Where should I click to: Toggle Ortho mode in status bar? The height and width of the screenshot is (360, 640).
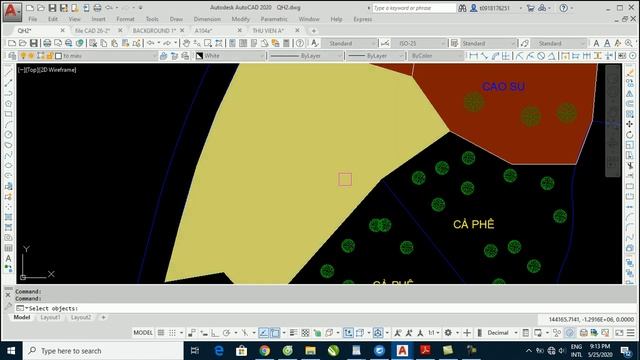pos(215,333)
